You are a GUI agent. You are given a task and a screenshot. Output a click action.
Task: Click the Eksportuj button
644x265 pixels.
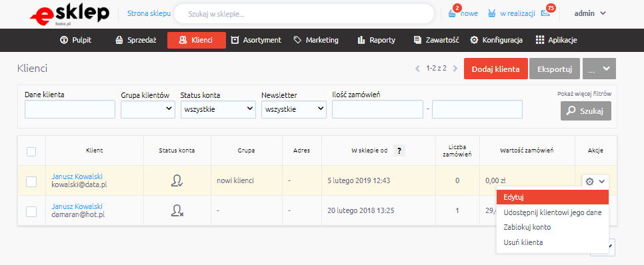pos(555,69)
